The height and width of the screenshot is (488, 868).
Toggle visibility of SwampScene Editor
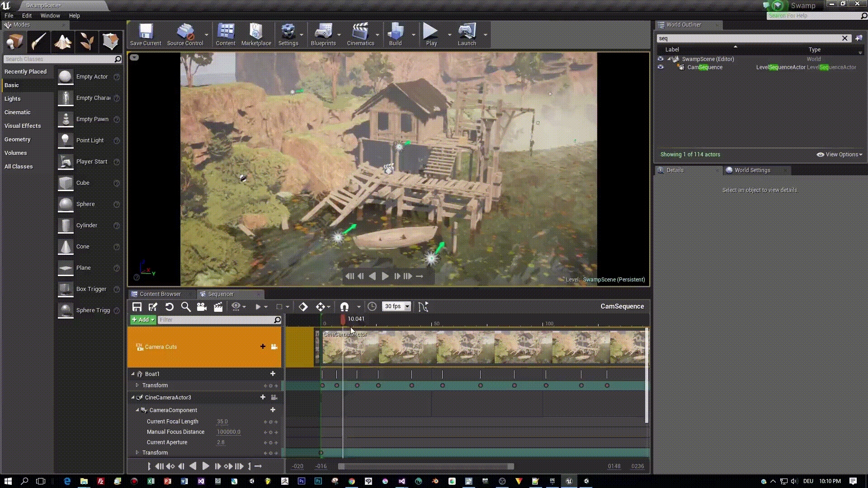point(660,58)
